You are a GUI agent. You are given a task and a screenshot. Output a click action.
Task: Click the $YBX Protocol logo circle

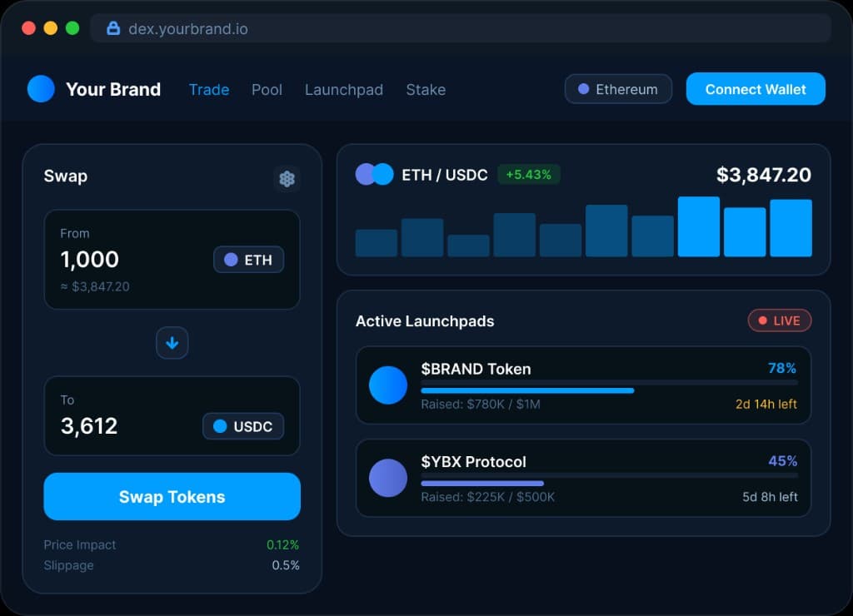[x=388, y=478]
